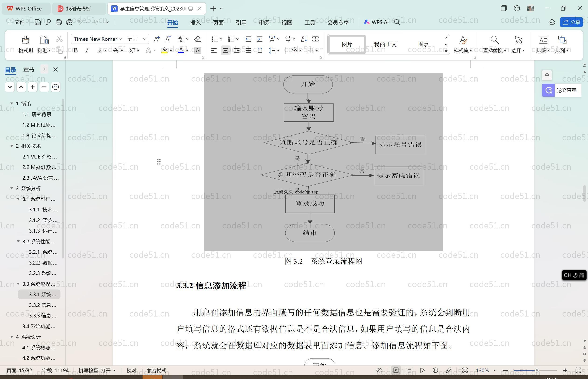Click the Paper Check (论文查重) button
Image resolution: width=588 pixels, height=379 pixels.
pyautogui.click(x=562, y=90)
